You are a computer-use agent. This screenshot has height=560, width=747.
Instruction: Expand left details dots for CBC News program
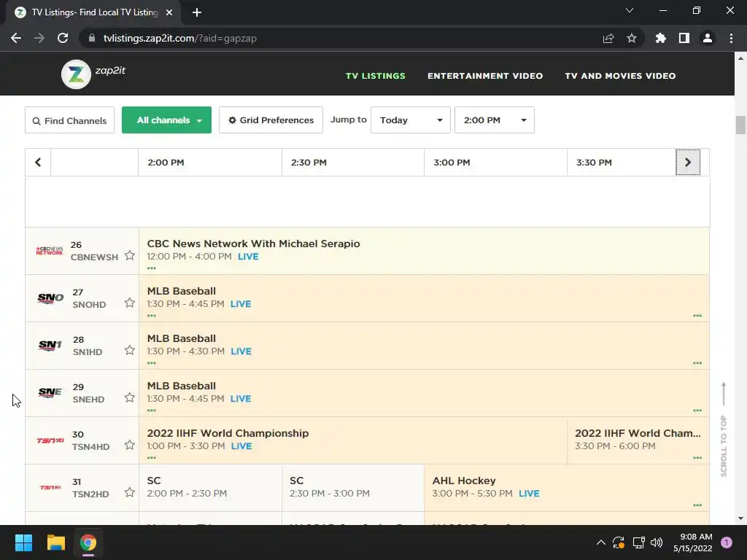pos(152,268)
